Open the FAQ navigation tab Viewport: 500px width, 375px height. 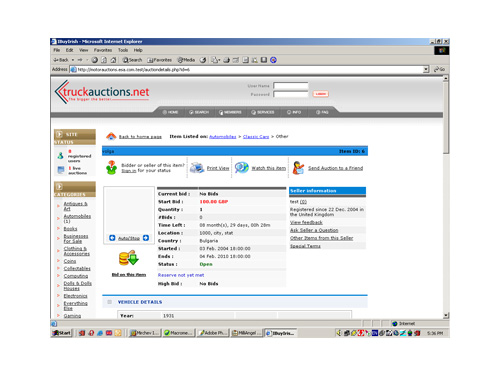[x=322, y=112]
